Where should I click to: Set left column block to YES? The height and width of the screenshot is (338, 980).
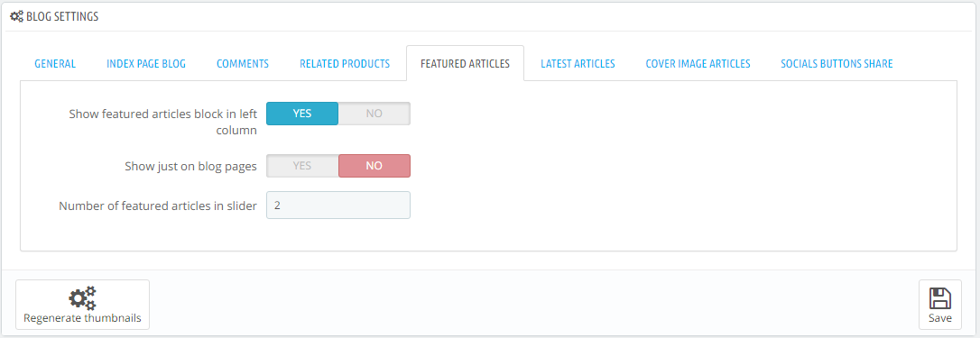pyautogui.click(x=302, y=114)
